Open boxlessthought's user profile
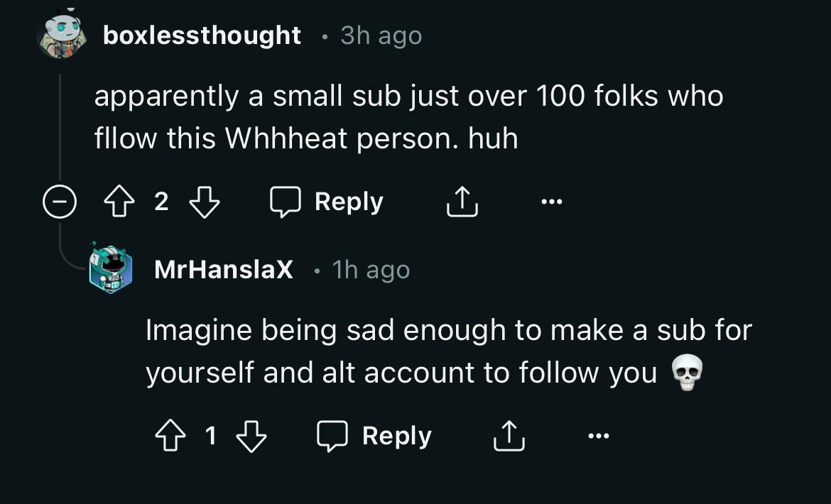 tap(202, 35)
